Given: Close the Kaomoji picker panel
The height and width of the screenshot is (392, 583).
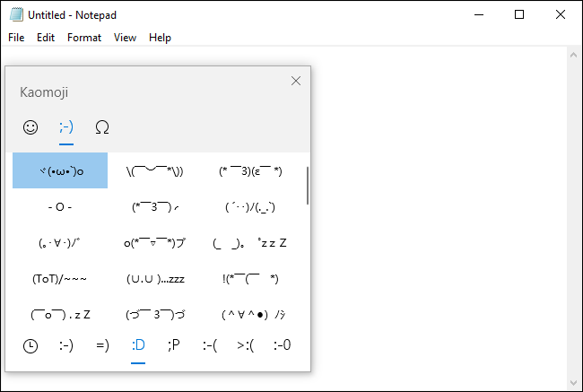Looking at the screenshot, I should point(296,81).
